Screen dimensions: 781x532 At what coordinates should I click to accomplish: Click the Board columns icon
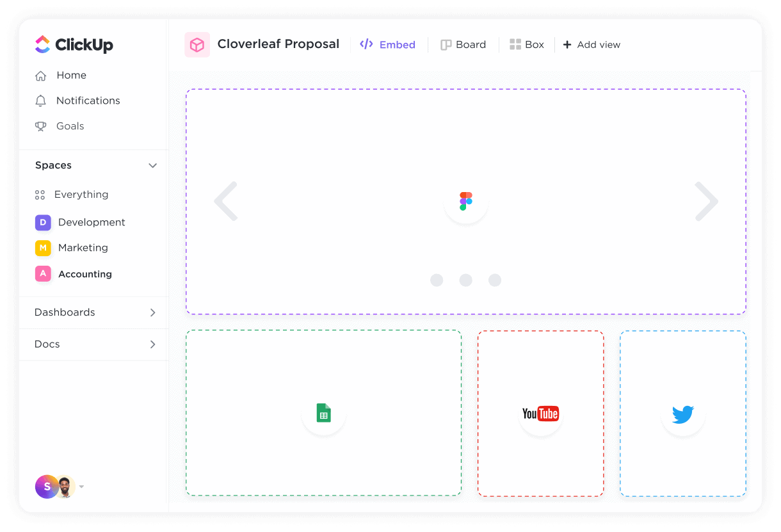446,45
